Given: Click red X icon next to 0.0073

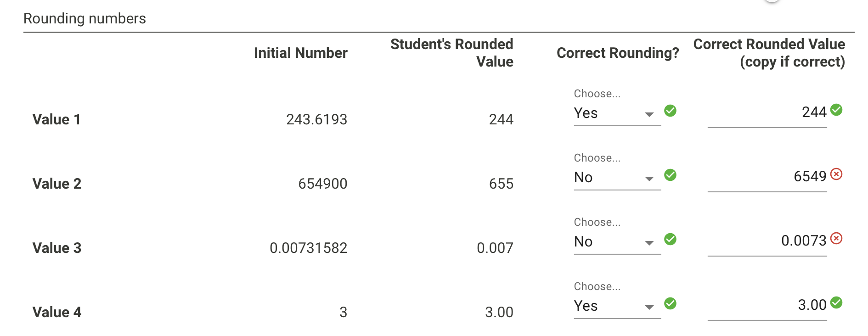Looking at the screenshot, I should pos(836,239).
